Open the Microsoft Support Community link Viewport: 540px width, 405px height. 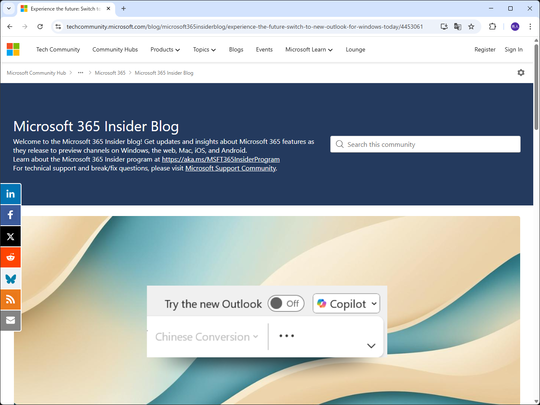[x=230, y=168]
